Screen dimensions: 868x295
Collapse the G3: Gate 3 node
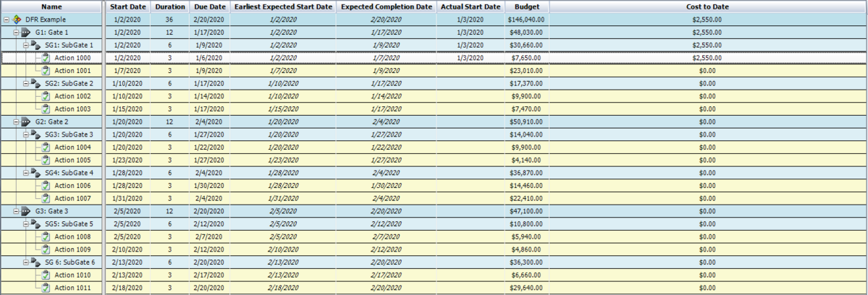[x=16, y=211]
